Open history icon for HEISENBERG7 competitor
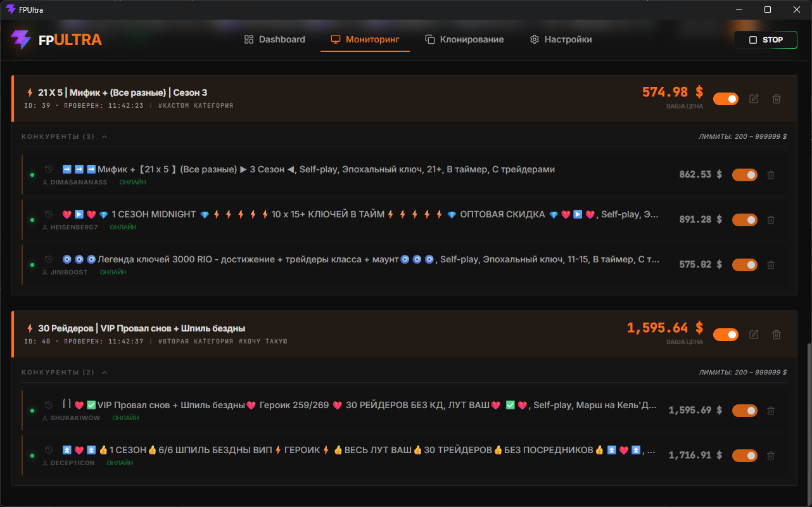 (x=49, y=214)
